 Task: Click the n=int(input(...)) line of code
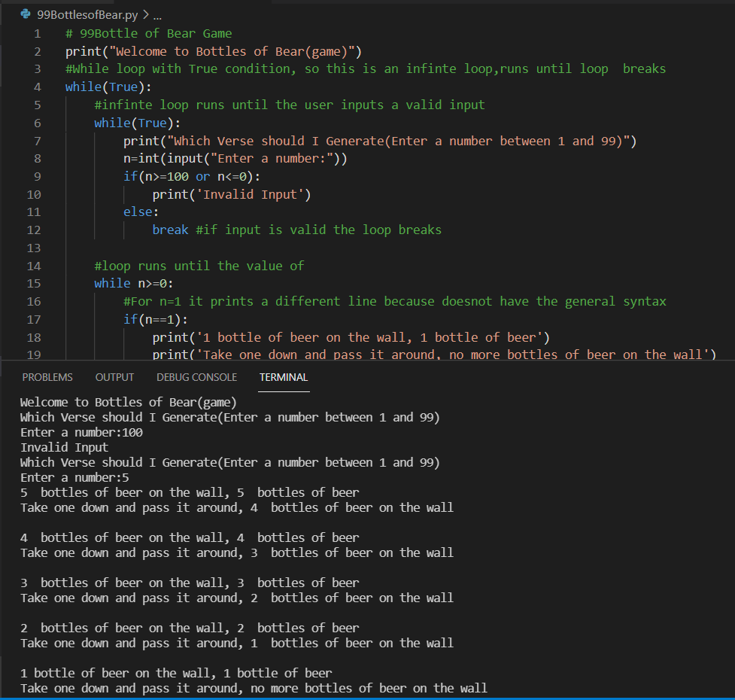235,159
